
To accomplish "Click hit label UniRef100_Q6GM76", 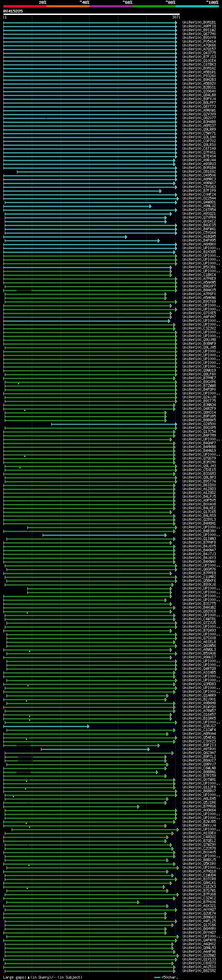I will click(199, 569).
